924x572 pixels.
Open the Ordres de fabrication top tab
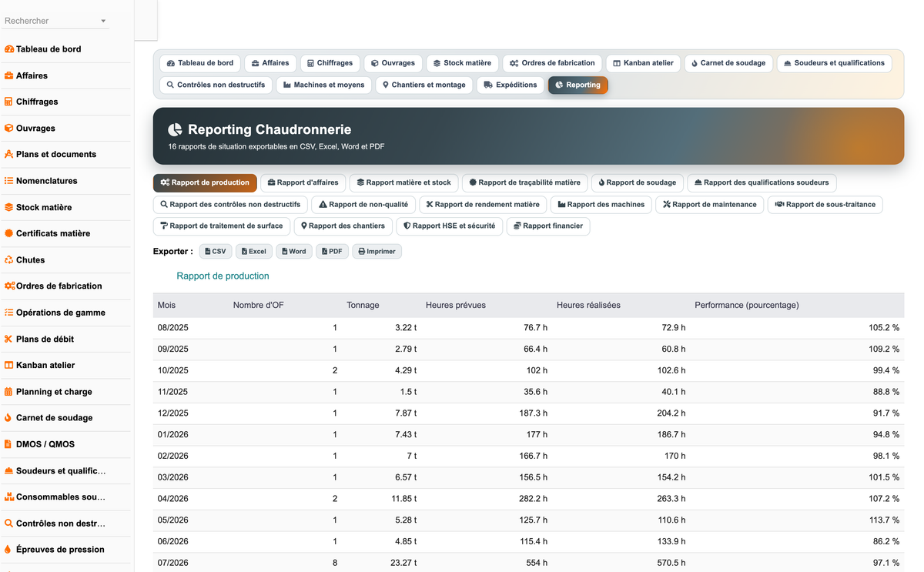552,63
